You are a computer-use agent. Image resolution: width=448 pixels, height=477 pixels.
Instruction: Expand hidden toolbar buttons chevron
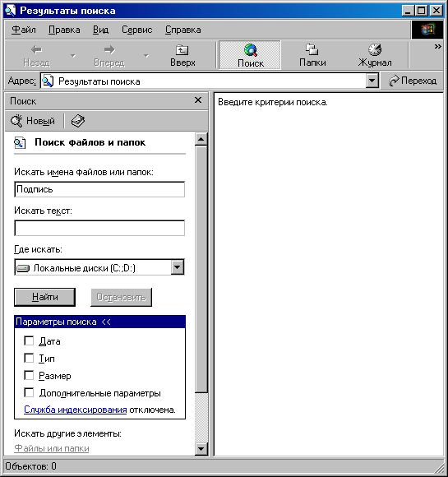[437, 47]
